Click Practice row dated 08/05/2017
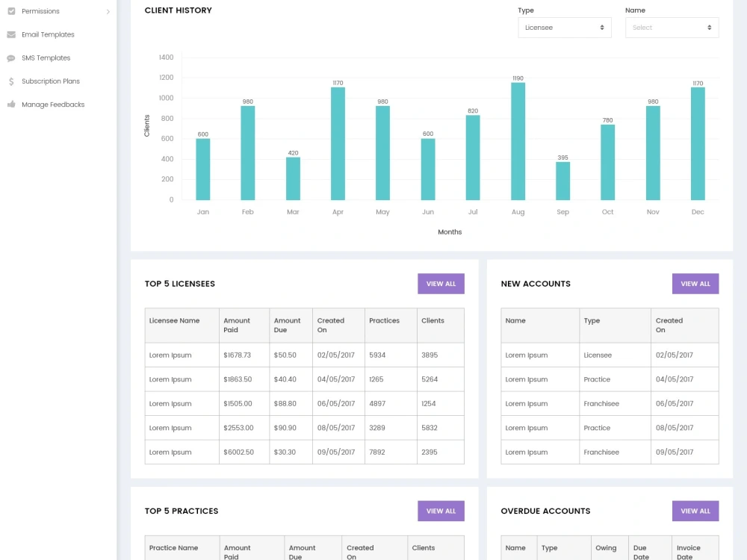 point(610,428)
